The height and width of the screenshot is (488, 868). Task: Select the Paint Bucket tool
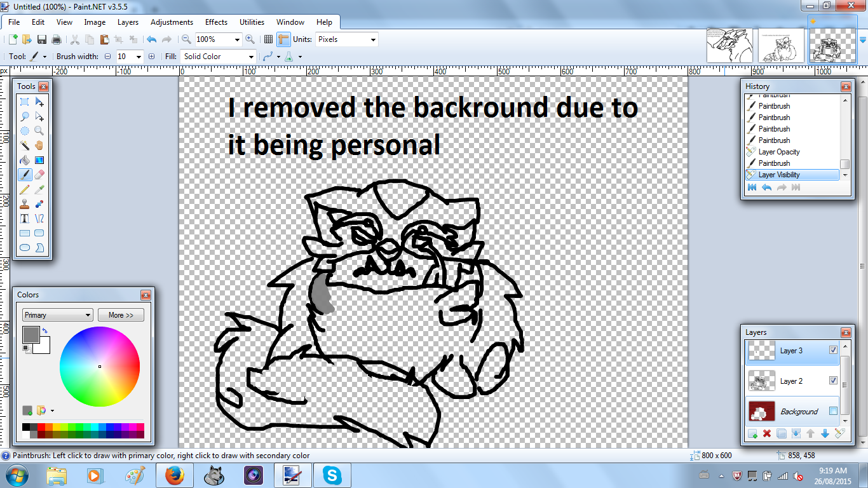[25, 160]
